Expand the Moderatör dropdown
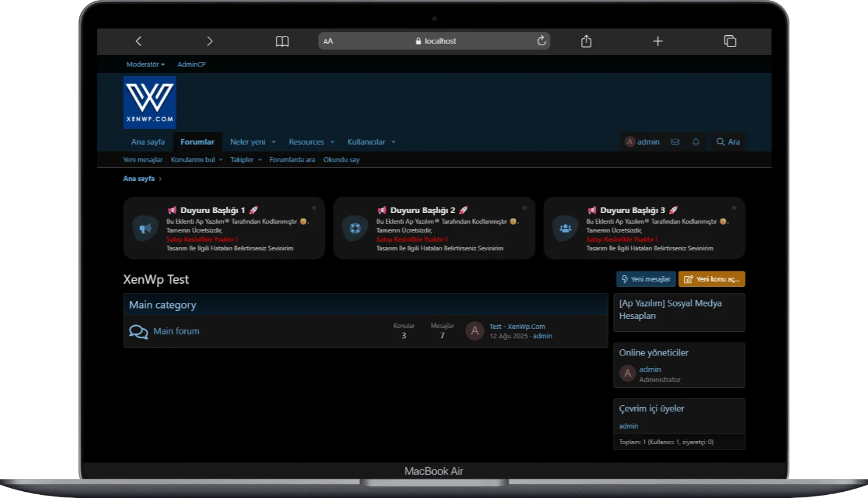This screenshot has height=498, width=868. coord(145,64)
